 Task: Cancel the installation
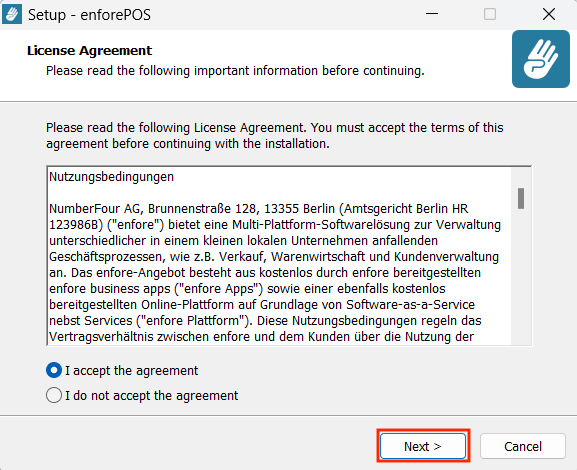click(523, 446)
